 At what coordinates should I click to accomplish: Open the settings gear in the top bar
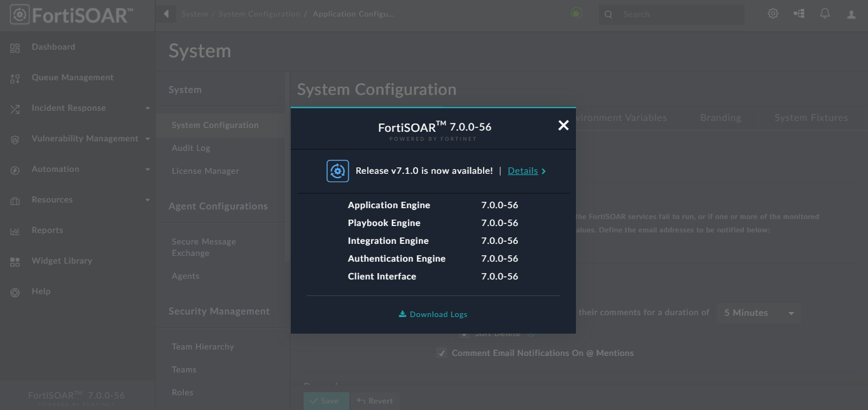tap(773, 13)
